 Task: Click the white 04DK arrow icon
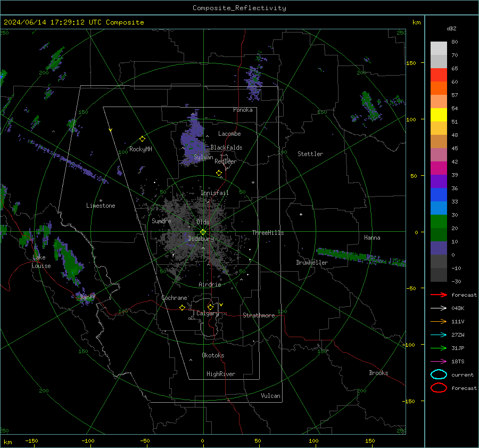(x=439, y=308)
